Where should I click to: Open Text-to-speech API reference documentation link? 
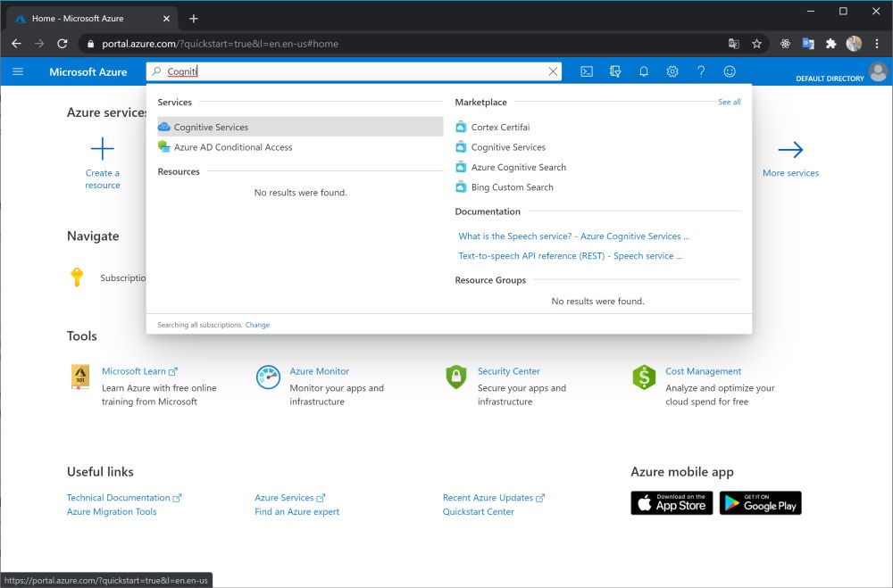pos(570,255)
